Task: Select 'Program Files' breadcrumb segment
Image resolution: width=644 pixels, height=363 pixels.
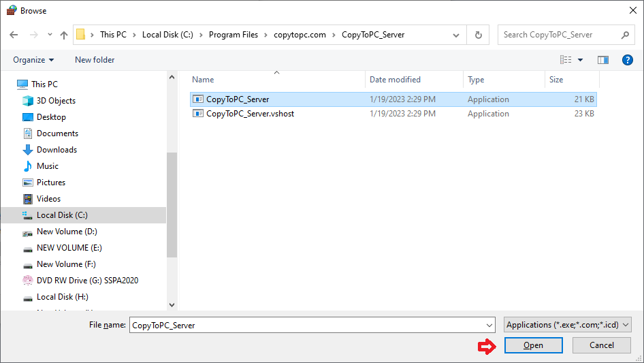Action: [234, 35]
